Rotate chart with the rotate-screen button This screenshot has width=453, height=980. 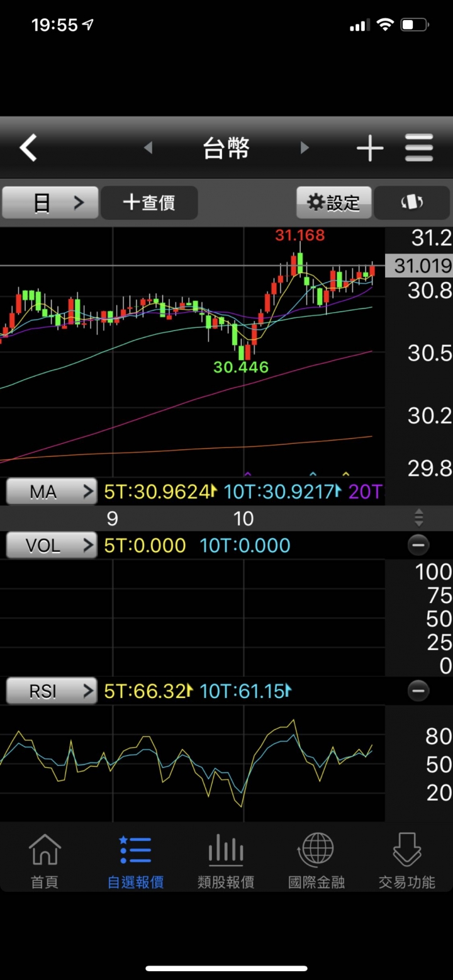(412, 203)
